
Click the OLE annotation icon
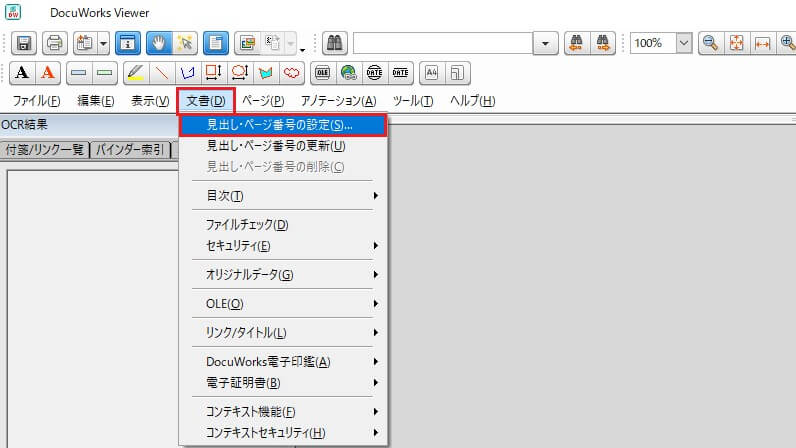[x=322, y=73]
